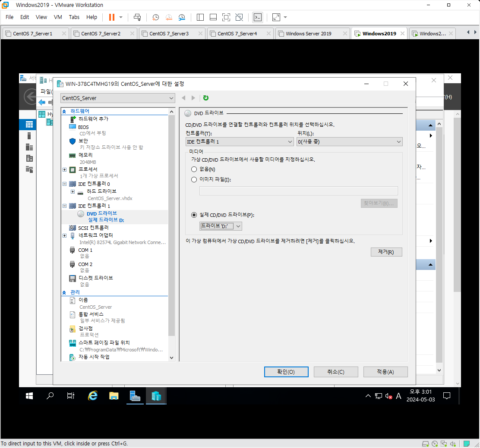Select 통합 서비스 item in management section
The image size is (480, 448).
pos(91,314)
